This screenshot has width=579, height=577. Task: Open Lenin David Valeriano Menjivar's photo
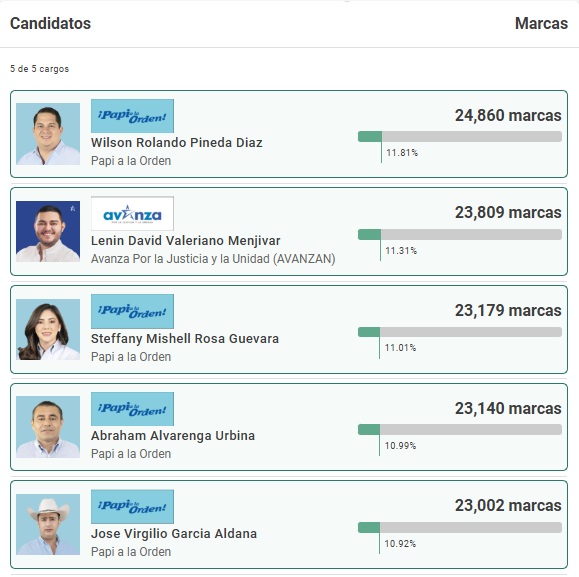(48, 231)
